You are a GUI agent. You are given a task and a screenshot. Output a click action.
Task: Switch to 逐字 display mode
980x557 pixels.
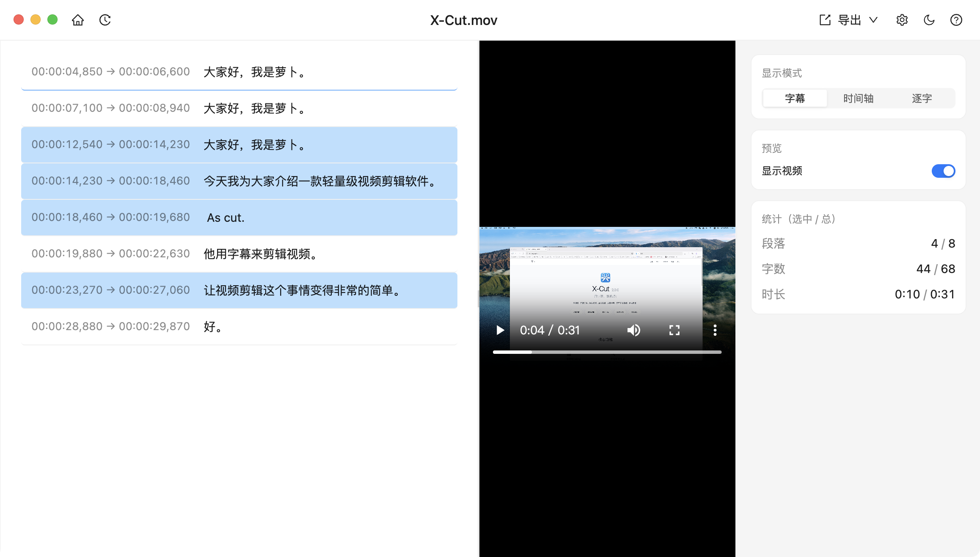pyautogui.click(x=922, y=98)
